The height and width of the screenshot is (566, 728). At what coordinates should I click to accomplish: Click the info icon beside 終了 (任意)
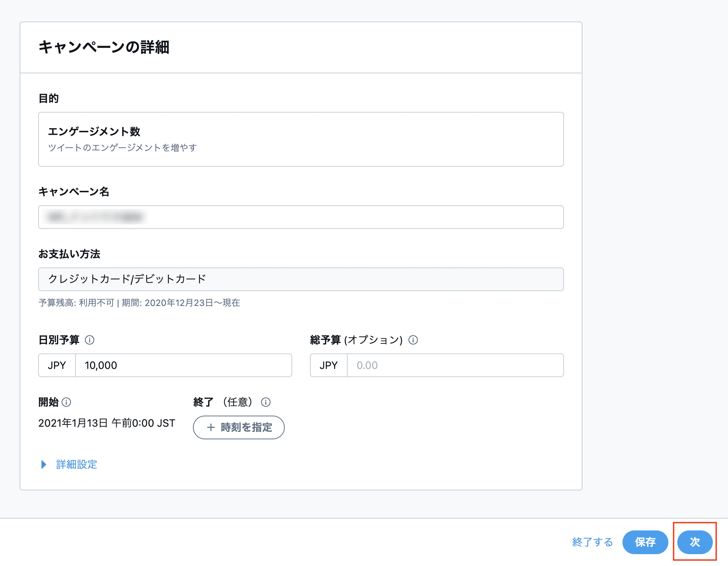coord(266,402)
